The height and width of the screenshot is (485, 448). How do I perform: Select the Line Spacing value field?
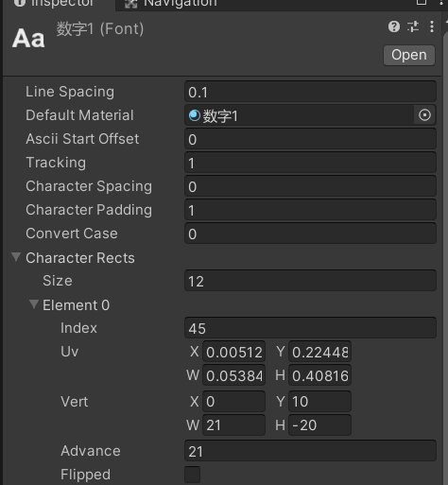[x=310, y=92]
